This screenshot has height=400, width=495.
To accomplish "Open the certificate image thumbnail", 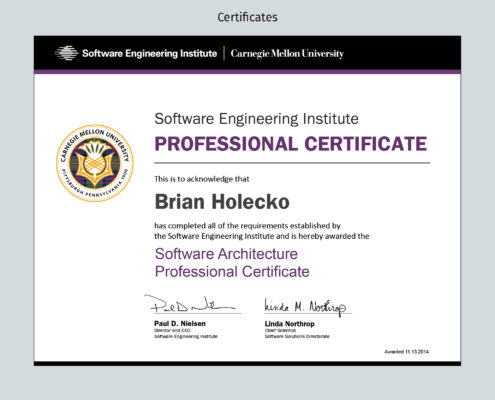I will 247,201.
